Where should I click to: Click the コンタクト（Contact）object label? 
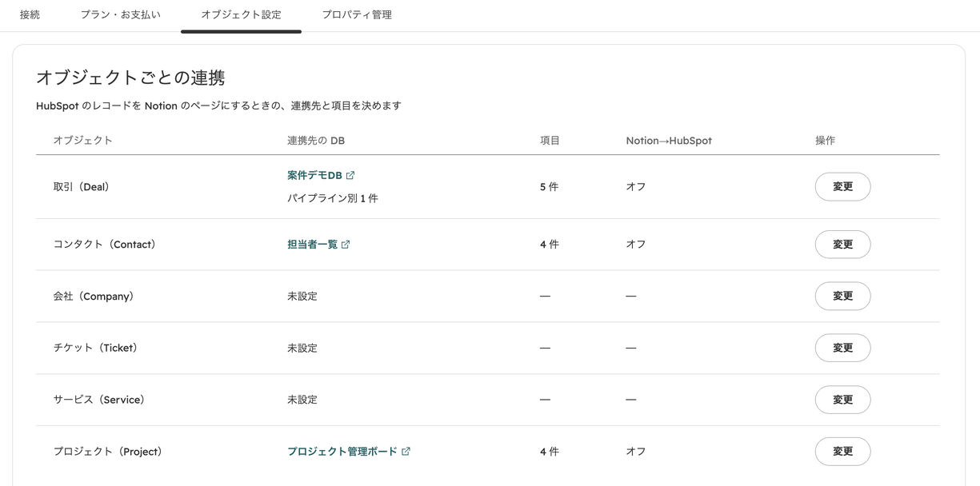tap(104, 245)
